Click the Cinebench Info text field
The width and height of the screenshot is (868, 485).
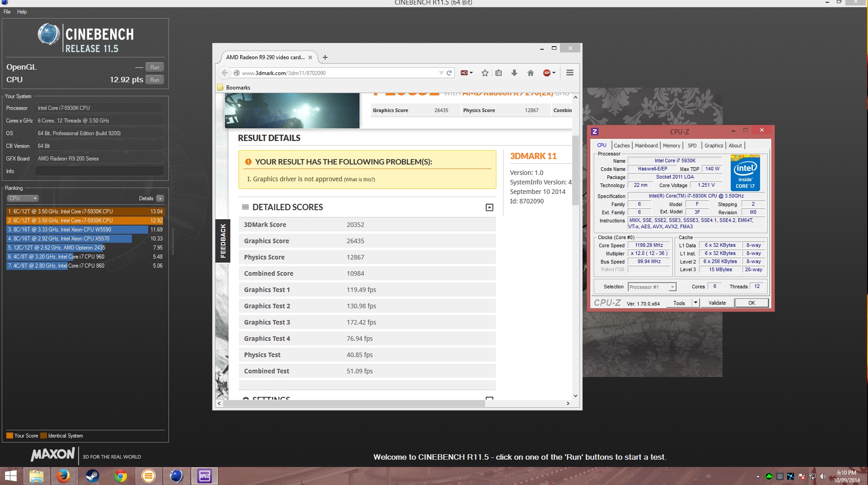pos(99,171)
